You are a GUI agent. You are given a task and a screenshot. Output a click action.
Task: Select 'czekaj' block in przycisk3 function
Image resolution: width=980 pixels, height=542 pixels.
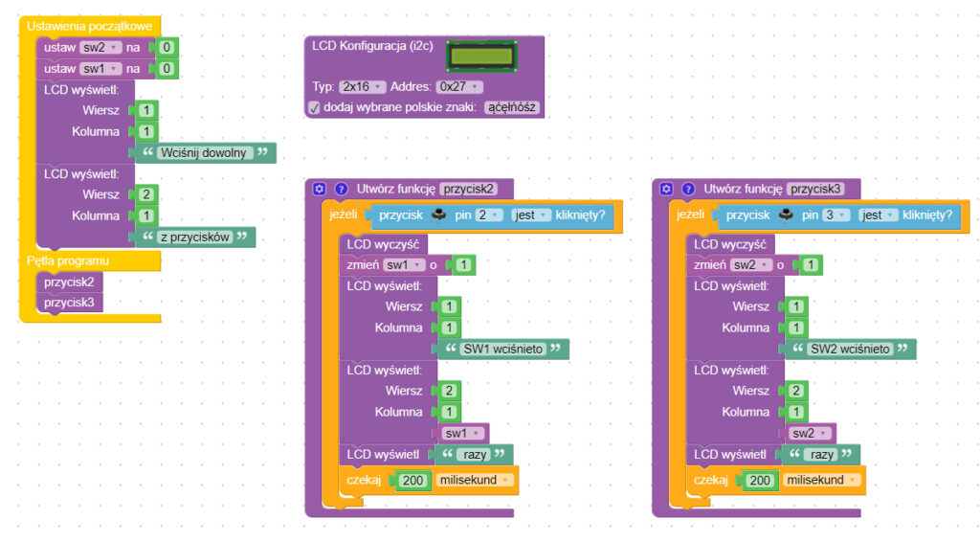tap(711, 480)
